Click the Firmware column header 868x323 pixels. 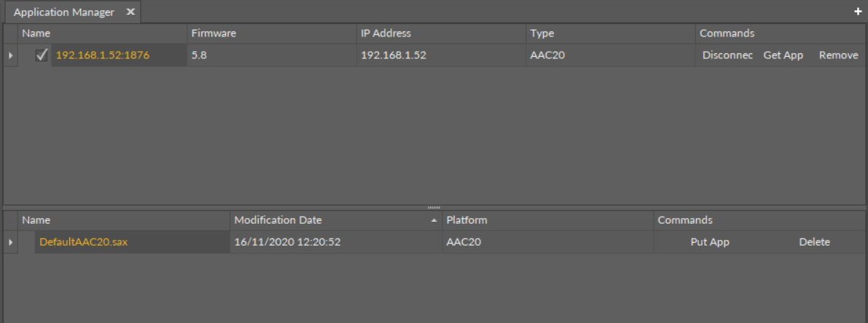click(x=214, y=34)
